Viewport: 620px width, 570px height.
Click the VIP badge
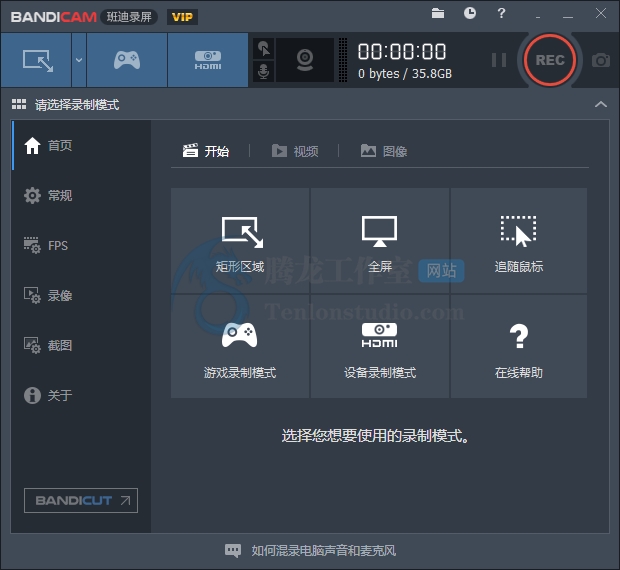[182, 17]
